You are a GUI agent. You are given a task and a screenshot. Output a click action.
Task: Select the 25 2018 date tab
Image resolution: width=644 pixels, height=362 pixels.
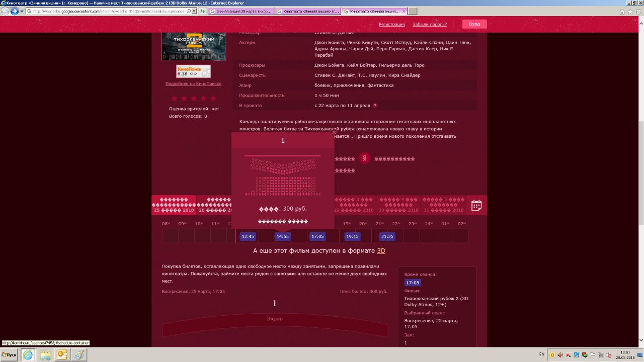[x=174, y=205]
